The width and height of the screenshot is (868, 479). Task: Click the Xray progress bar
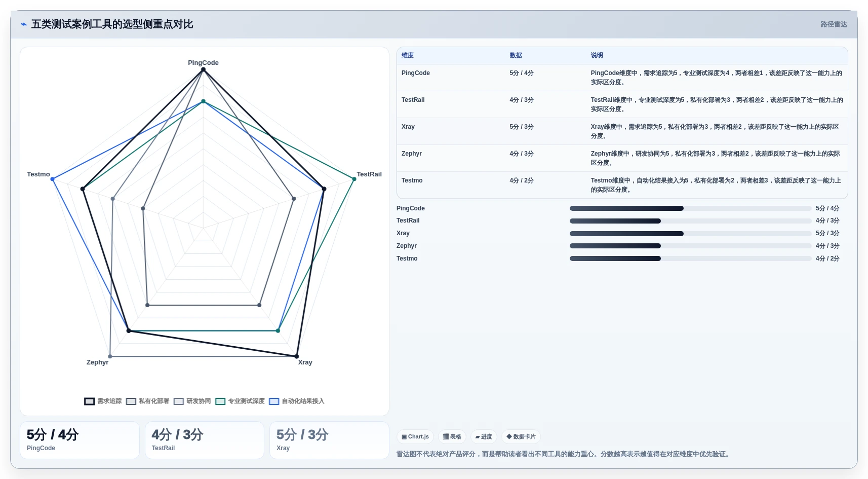690,234
